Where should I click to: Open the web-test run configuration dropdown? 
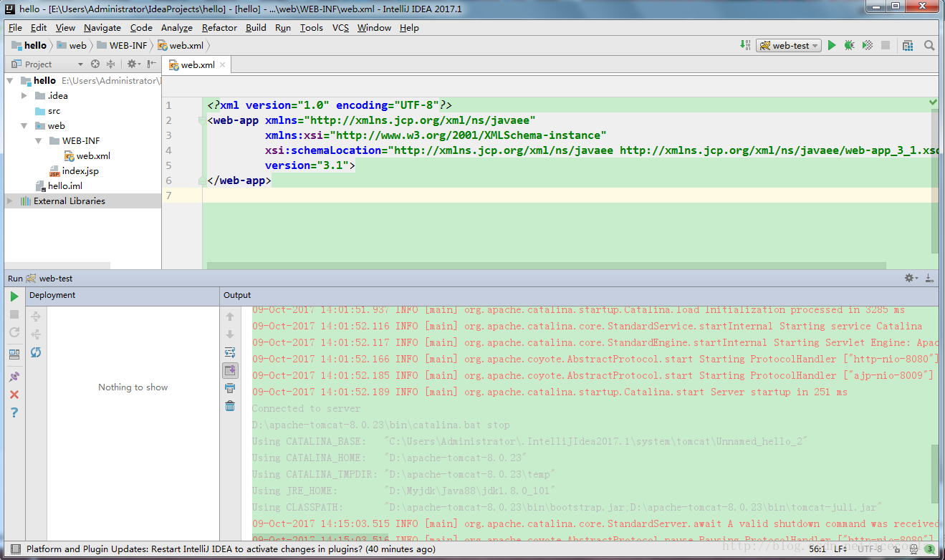(789, 45)
